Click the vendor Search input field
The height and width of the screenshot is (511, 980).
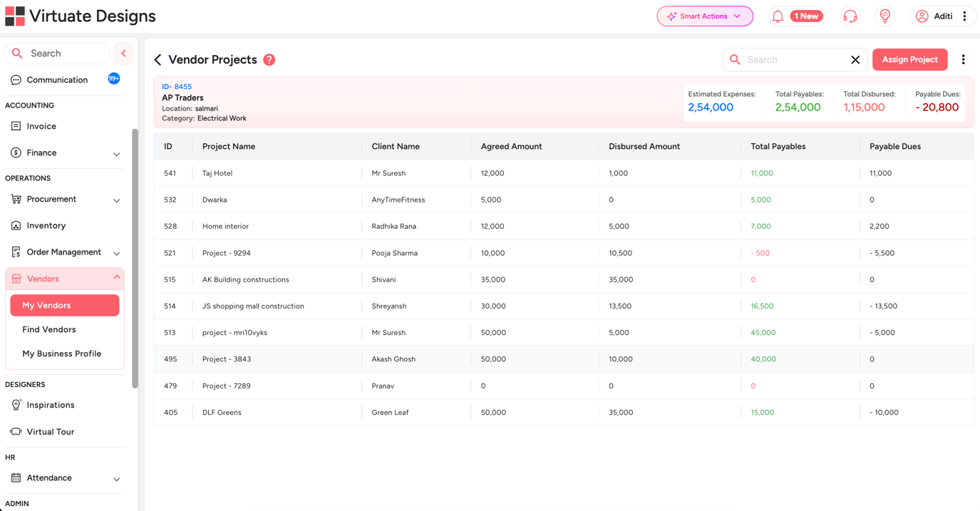pos(791,60)
